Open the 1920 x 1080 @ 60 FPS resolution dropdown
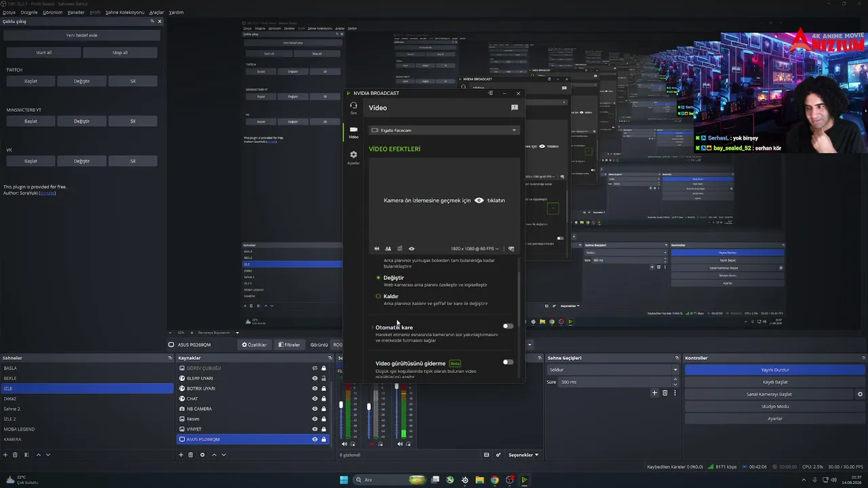 [475, 249]
